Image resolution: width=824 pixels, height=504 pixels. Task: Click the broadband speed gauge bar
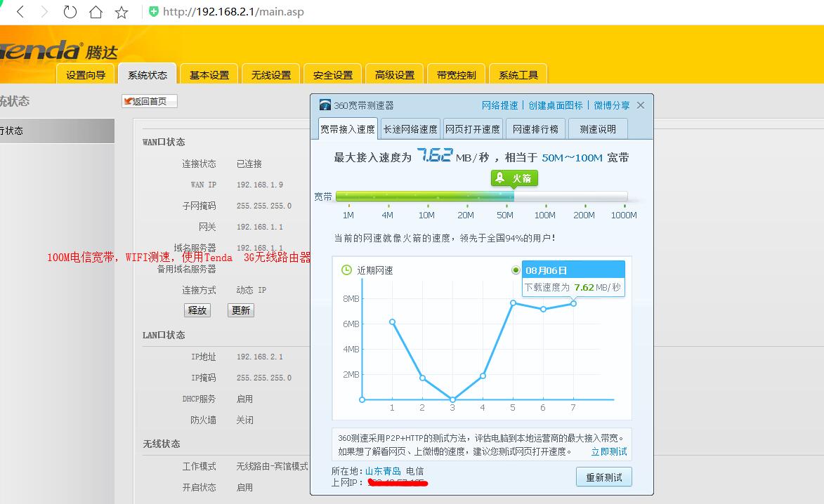pos(482,197)
